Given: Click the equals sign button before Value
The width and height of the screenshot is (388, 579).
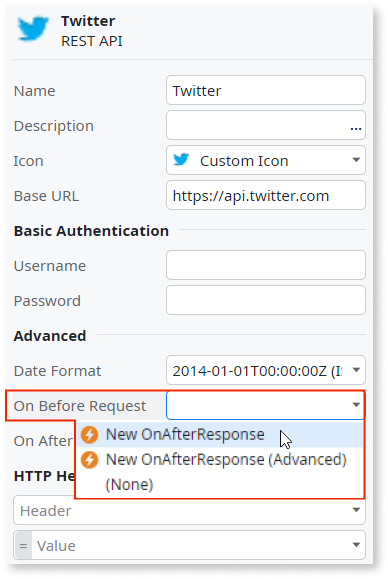Looking at the screenshot, I should (23, 545).
